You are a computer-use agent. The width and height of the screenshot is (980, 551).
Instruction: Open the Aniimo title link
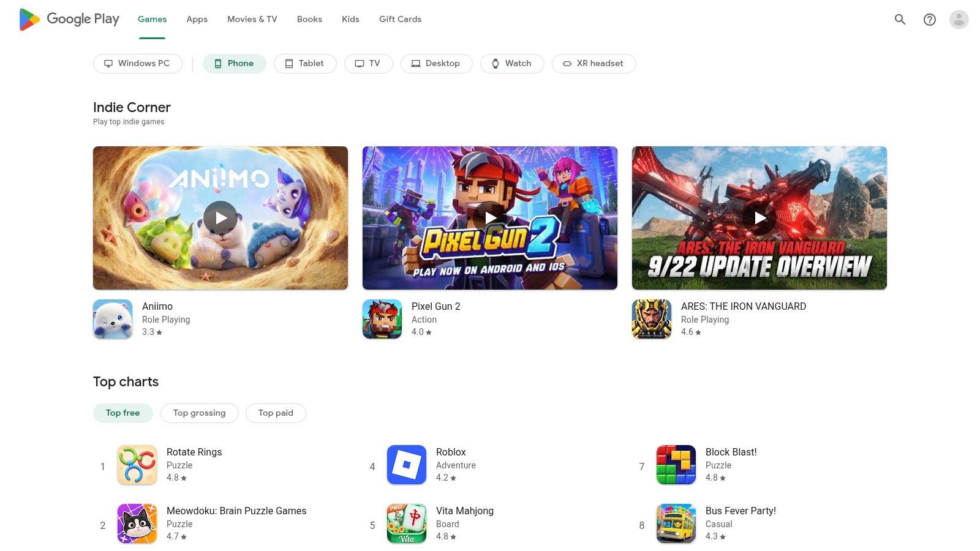[157, 306]
